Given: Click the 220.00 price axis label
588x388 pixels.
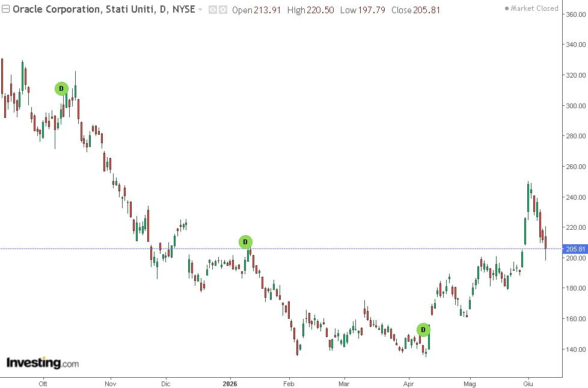Looking at the screenshot, I should tap(575, 227).
